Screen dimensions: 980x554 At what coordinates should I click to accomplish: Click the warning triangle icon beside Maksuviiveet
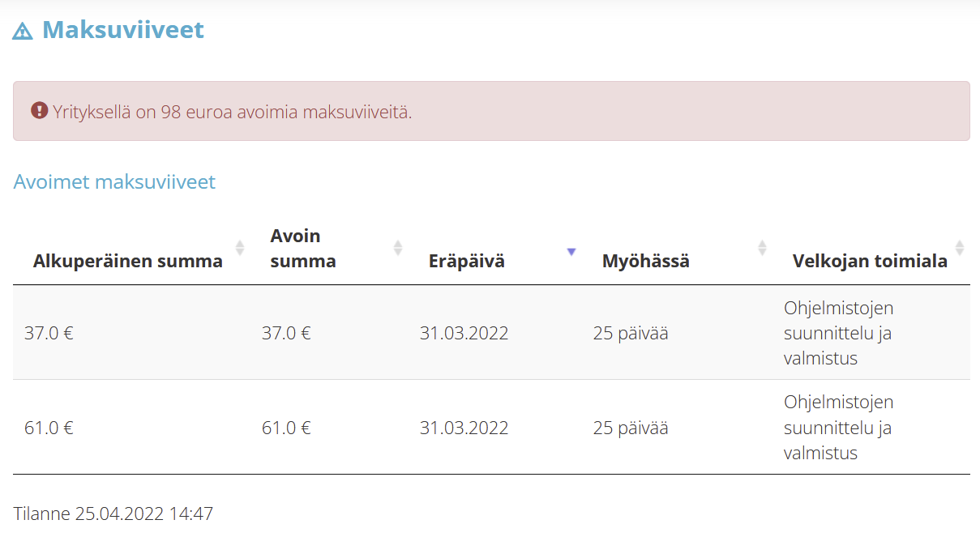click(23, 32)
